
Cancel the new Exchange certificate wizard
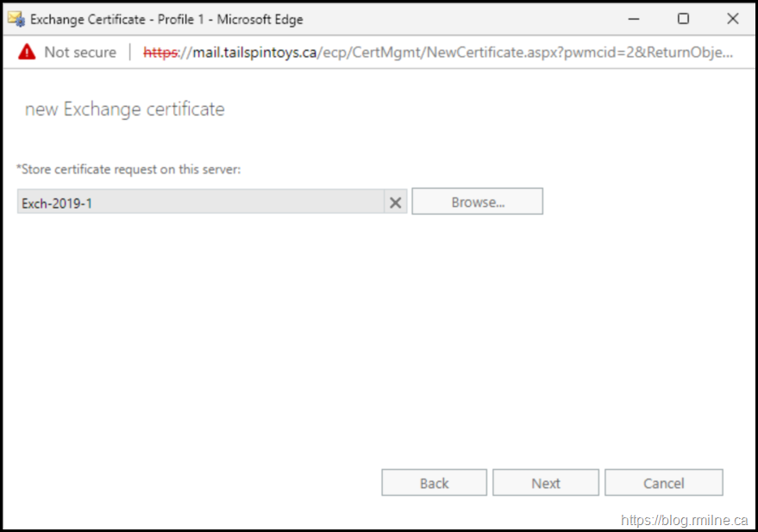[663, 483]
